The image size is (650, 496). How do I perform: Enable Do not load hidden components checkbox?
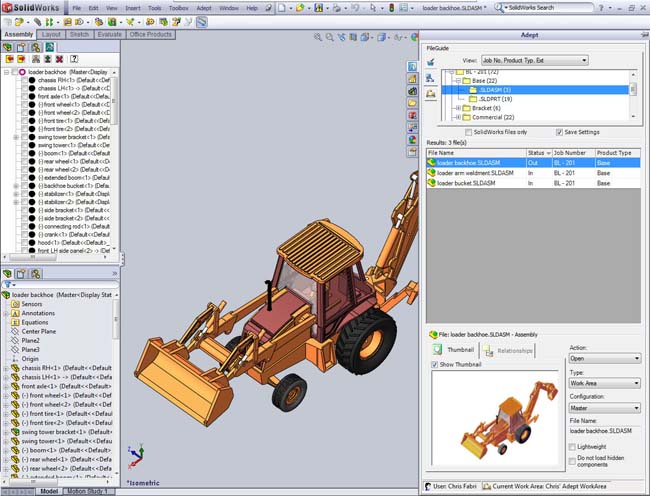[572, 461]
